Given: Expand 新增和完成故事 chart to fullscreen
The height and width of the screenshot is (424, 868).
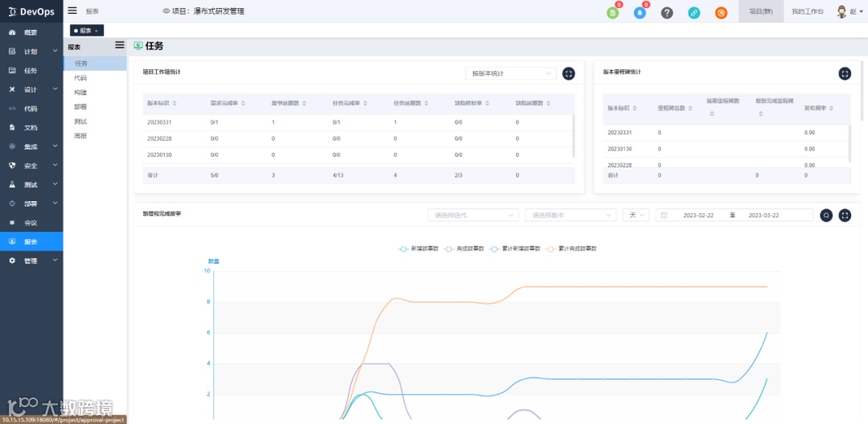Looking at the screenshot, I should [x=845, y=215].
